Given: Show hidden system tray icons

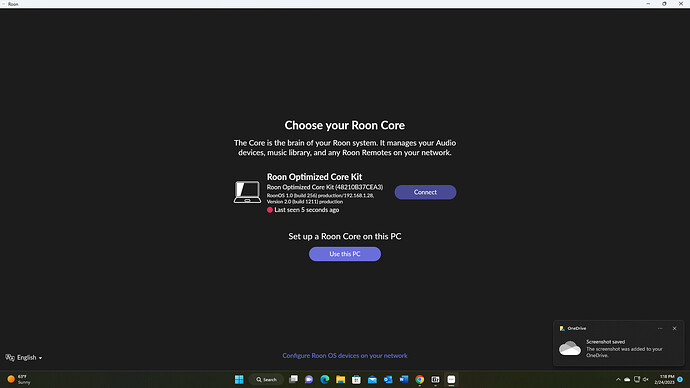Looking at the screenshot, I should pyautogui.click(x=618, y=379).
